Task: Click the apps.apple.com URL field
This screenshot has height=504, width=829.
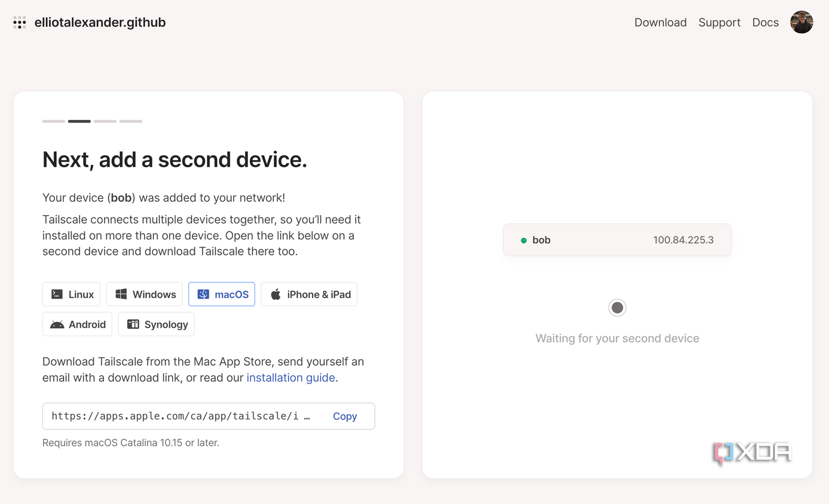Action: pyautogui.click(x=209, y=416)
